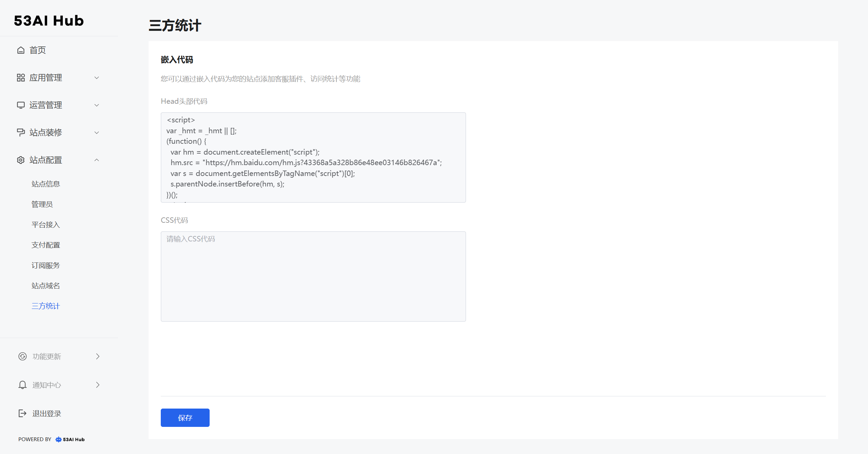
Task: Click the 53AI Hub robot logo in footer
Action: pyautogui.click(x=58, y=439)
